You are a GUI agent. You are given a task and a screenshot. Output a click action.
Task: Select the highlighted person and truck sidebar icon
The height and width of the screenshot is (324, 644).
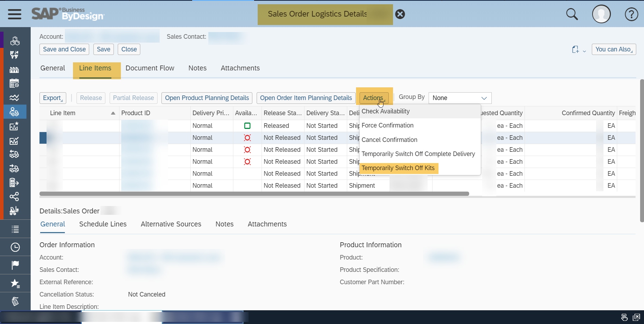pyautogui.click(x=14, y=112)
